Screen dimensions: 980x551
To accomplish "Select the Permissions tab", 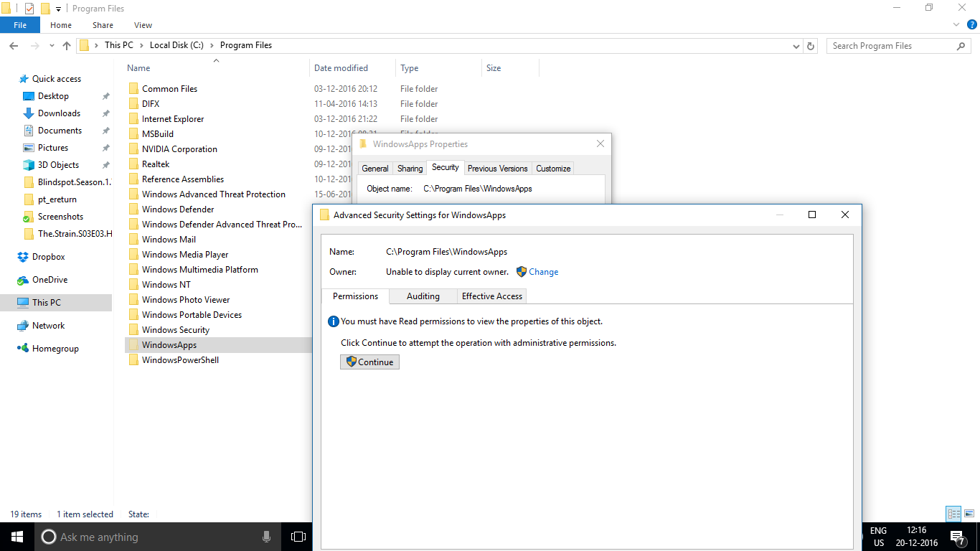I will tap(355, 296).
